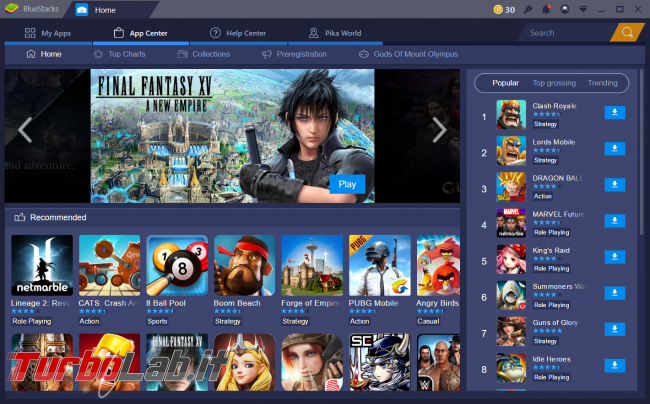Open the 8 Ball Pool recommended thumbnail
Image resolution: width=650 pixels, height=404 pixels.
tap(177, 265)
